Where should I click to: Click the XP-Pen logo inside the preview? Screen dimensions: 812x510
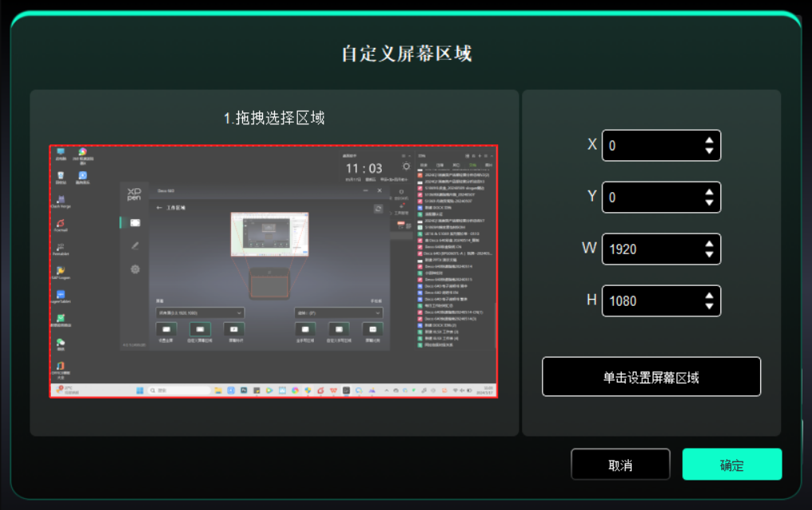[134, 194]
